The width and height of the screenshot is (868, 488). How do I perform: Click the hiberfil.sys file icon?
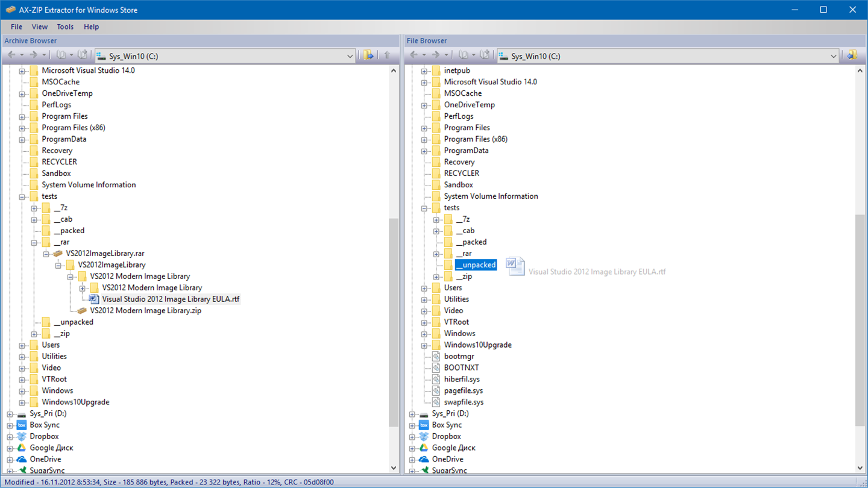click(436, 380)
